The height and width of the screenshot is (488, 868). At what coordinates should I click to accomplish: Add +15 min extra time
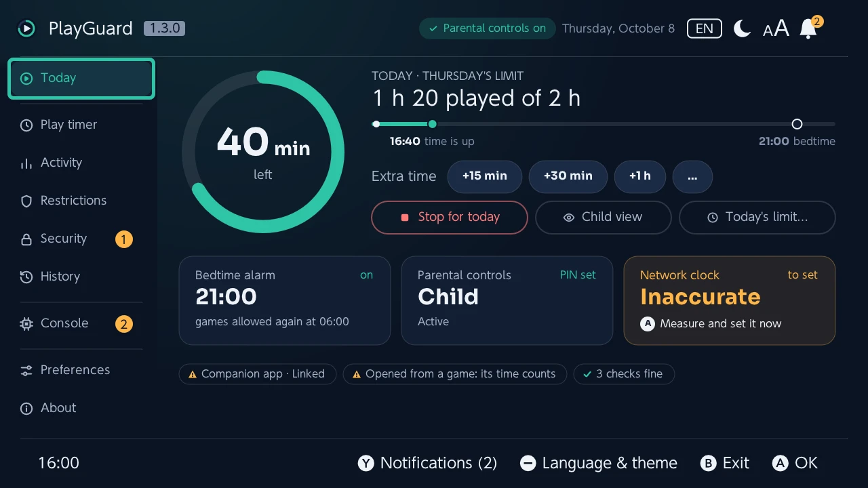click(x=485, y=176)
